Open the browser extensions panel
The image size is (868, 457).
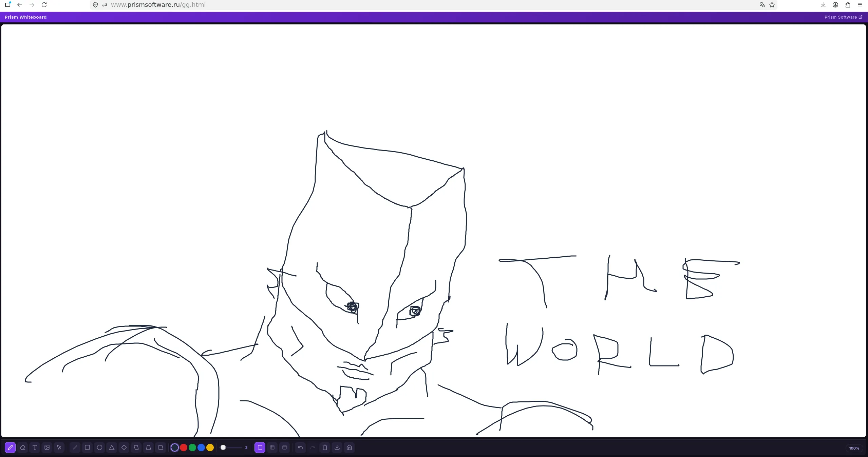pos(848,5)
